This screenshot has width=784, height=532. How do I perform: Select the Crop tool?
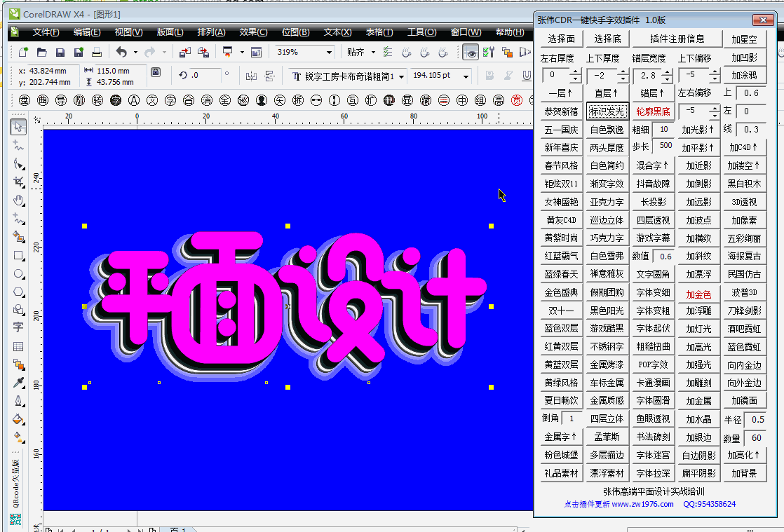[18, 182]
